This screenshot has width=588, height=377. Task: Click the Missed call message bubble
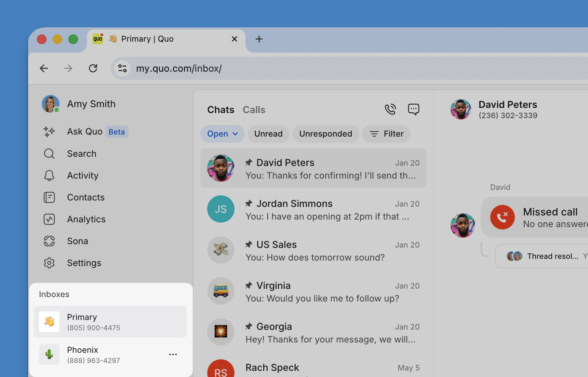tap(534, 217)
